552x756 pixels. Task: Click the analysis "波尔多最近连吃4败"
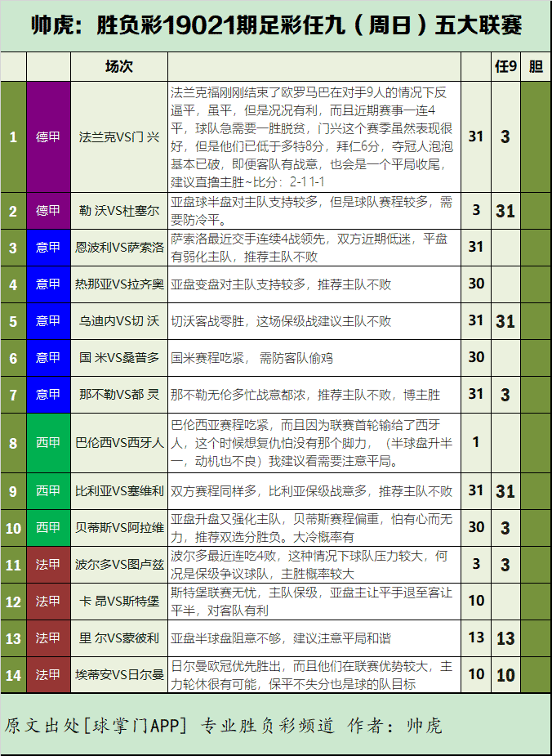point(314,564)
